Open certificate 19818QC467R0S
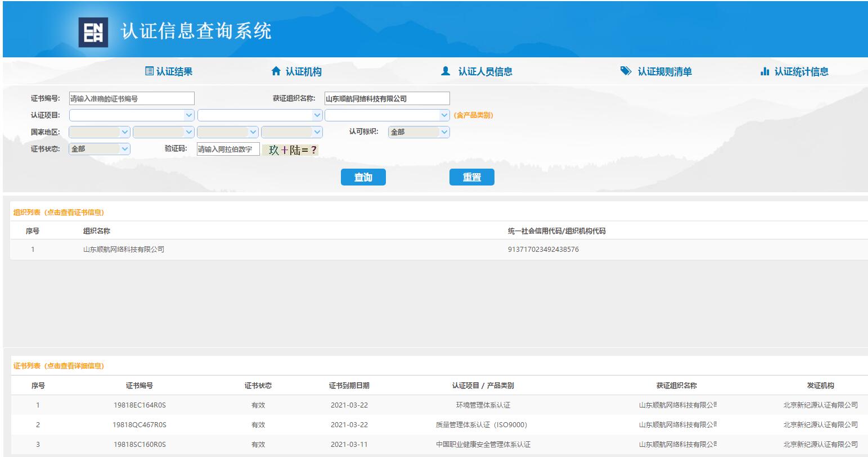868x457 pixels. [x=140, y=425]
